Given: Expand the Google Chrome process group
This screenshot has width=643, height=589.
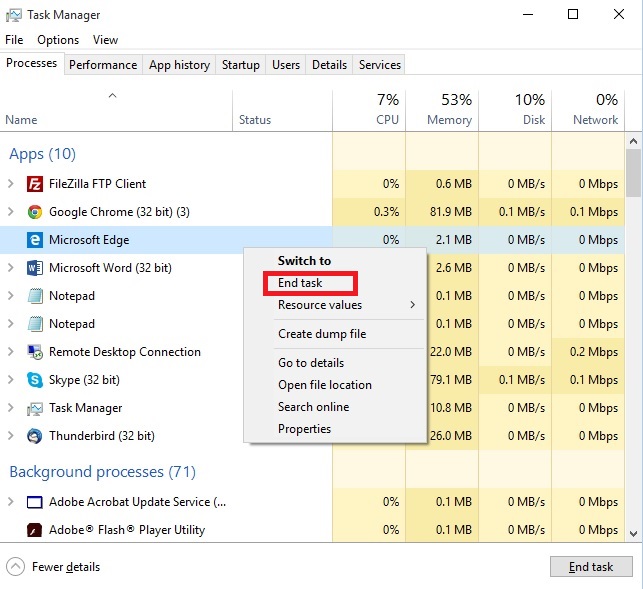Looking at the screenshot, I should point(11,212).
